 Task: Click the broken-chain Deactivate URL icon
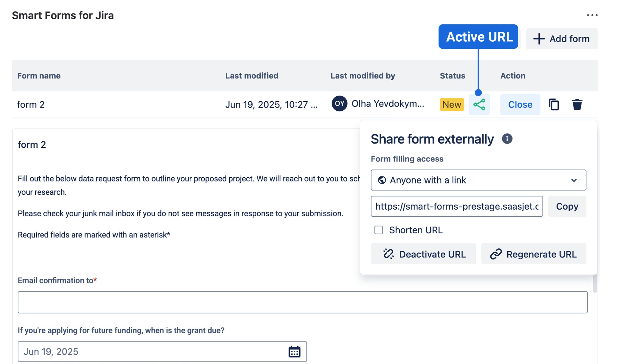pyautogui.click(x=389, y=254)
